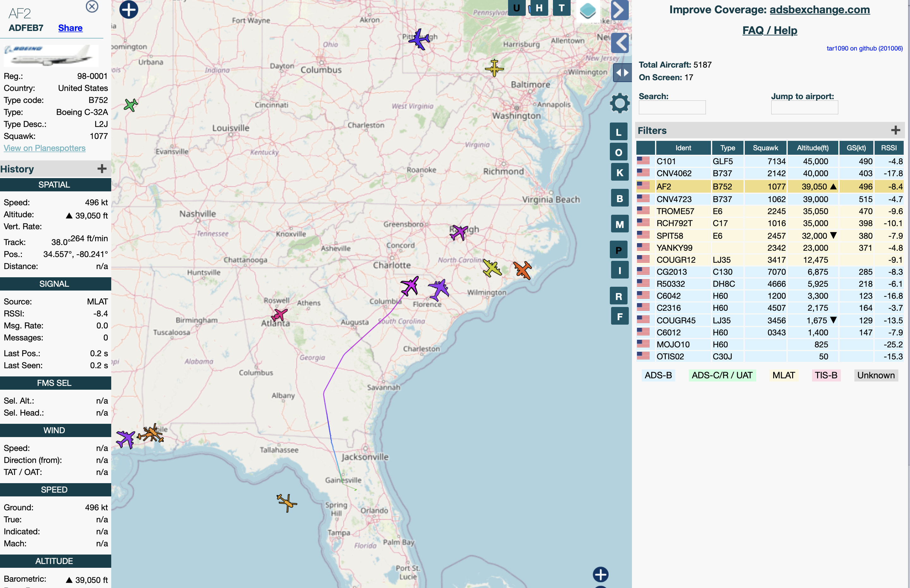Click the Jump to airport field
Screen dimensions: 910x588
point(804,107)
